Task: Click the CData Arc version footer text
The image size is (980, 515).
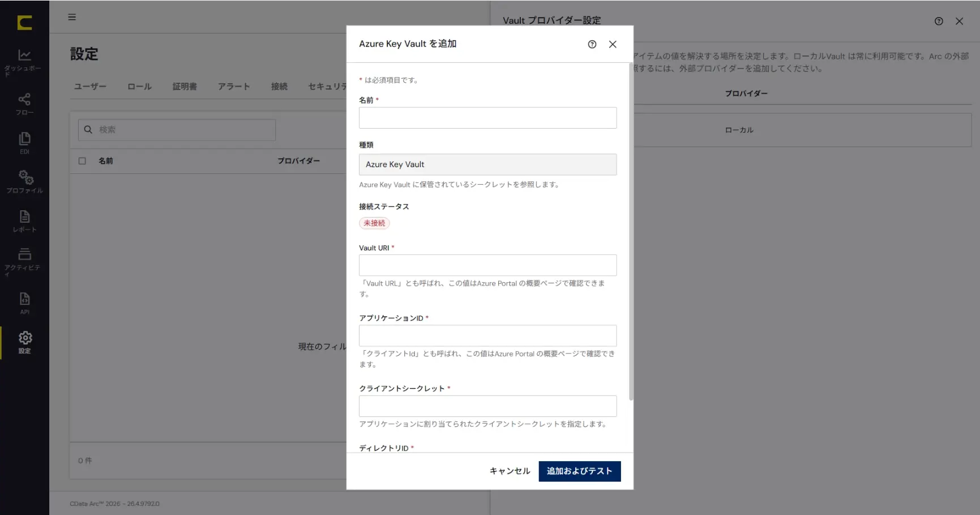Action: (114, 504)
